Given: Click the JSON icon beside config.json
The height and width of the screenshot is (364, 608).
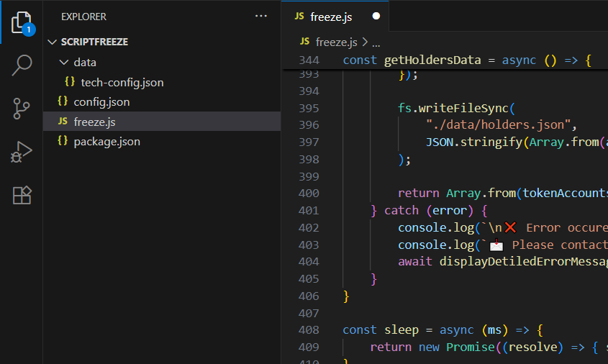Looking at the screenshot, I should tap(63, 101).
